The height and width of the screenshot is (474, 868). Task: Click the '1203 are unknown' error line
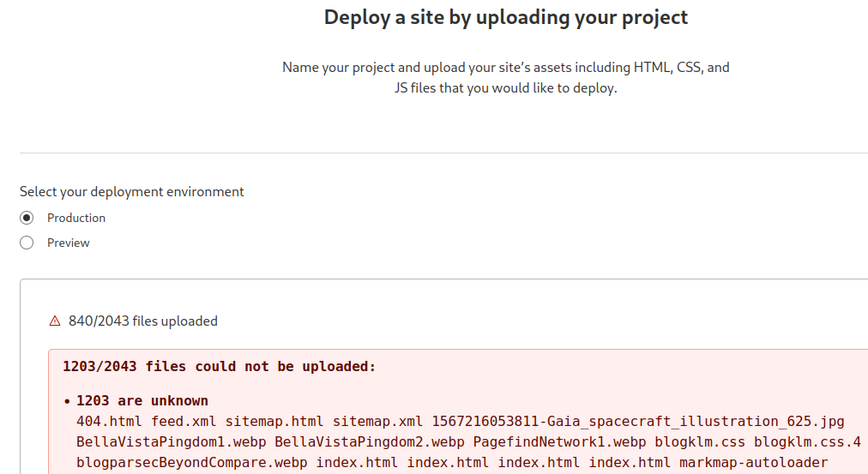point(142,401)
